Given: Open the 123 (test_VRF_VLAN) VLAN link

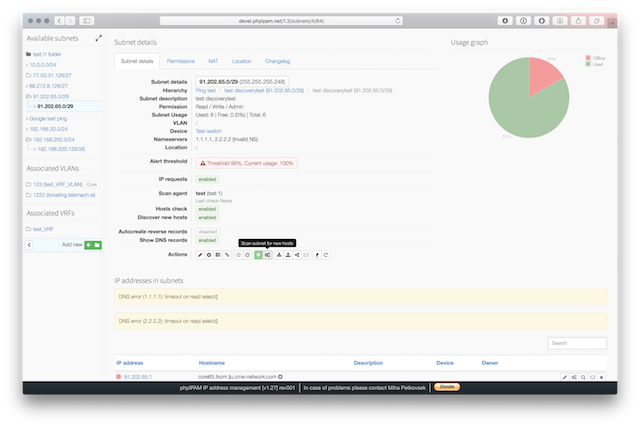Looking at the screenshot, I should [54, 184].
